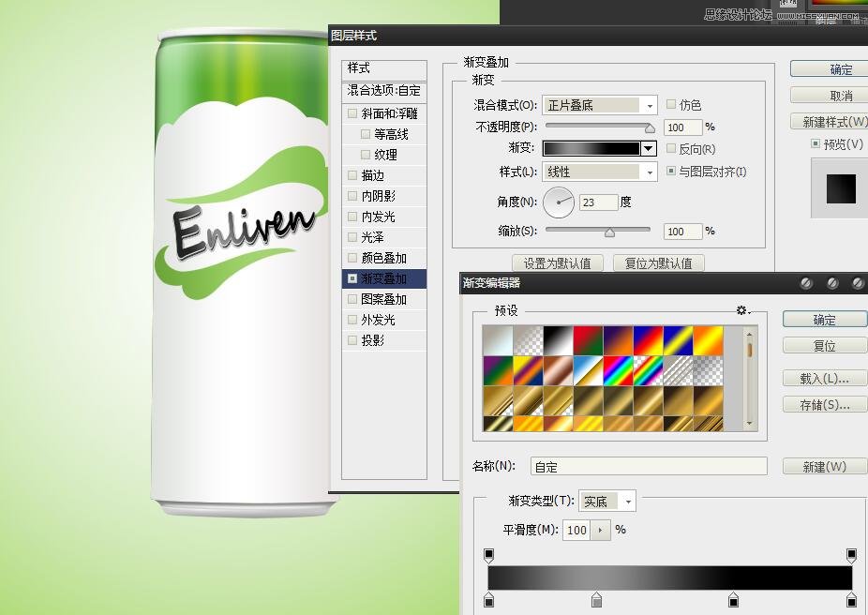Screen dimensions: 868x615
Task: Open the 渐变类型 实底 dropdown
Action: coord(607,502)
